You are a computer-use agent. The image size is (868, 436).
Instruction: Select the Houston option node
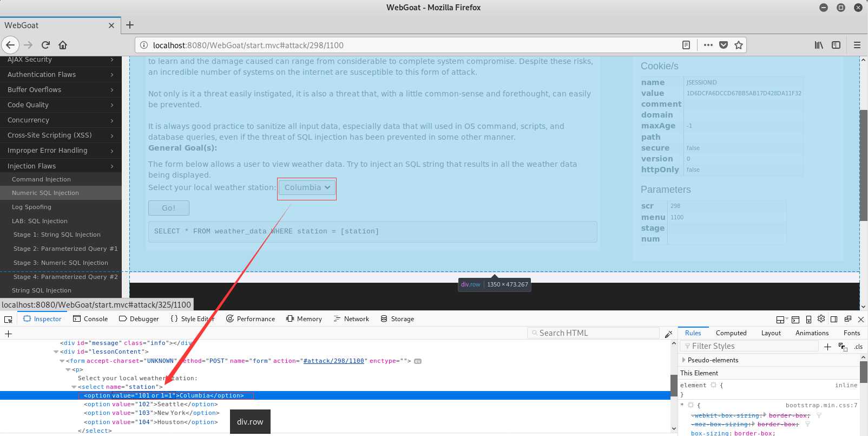151,422
